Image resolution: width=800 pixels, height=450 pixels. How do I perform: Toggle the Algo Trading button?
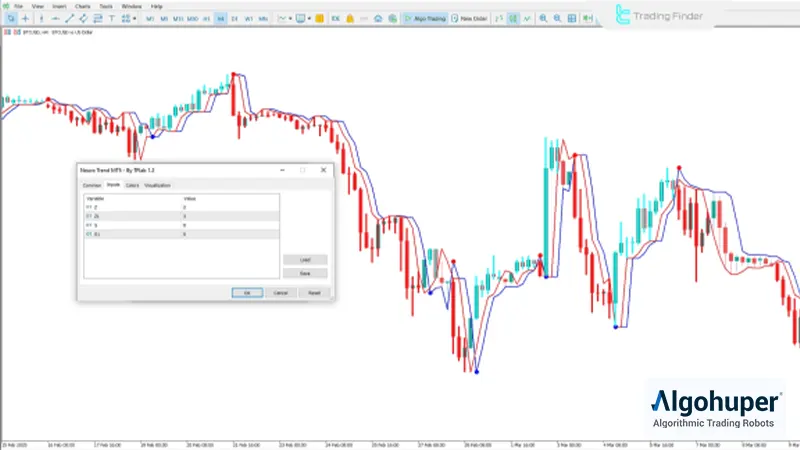425,19
